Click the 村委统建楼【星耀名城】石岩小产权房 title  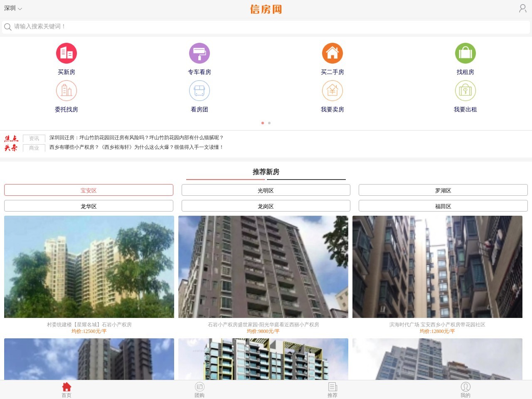coord(89,325)
